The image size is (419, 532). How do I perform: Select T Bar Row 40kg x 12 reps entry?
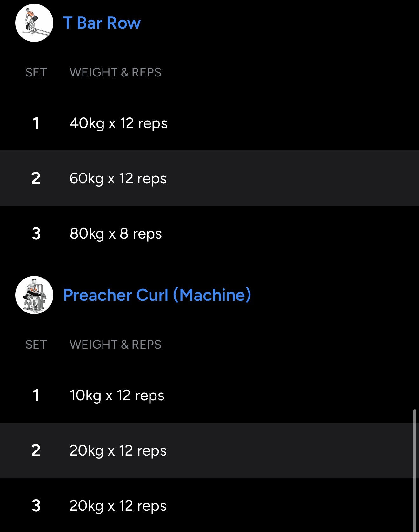(118, 123)
